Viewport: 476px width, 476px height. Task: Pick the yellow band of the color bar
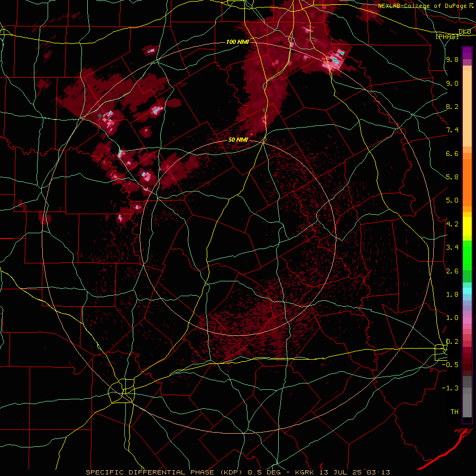tap(467, 226)
